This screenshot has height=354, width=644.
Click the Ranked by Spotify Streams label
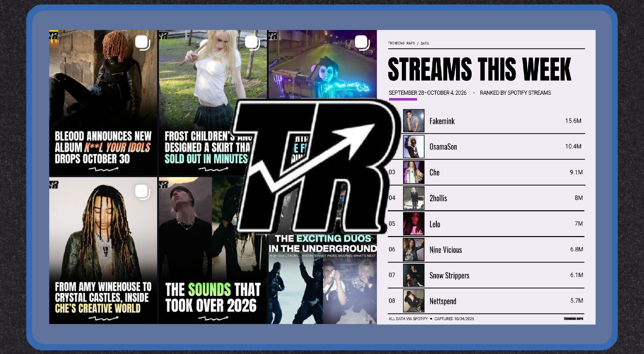pos(515,93)
